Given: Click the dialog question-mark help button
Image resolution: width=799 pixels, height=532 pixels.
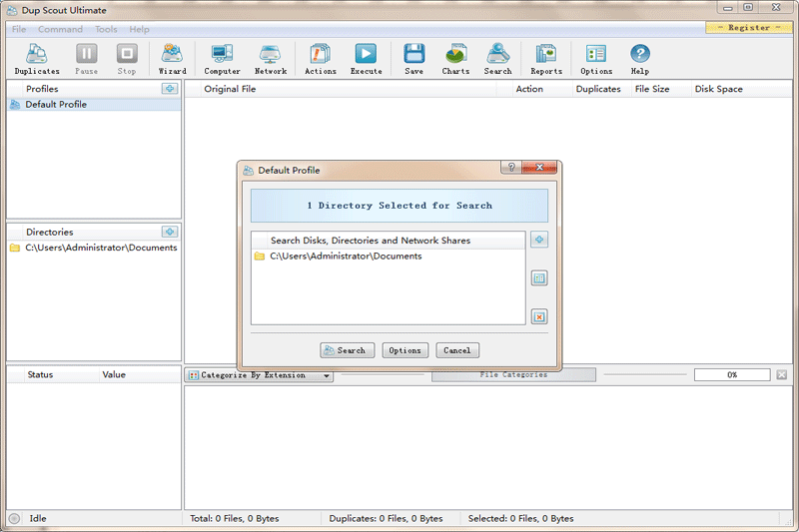Looking at the screenshot, I should [511, 167].
